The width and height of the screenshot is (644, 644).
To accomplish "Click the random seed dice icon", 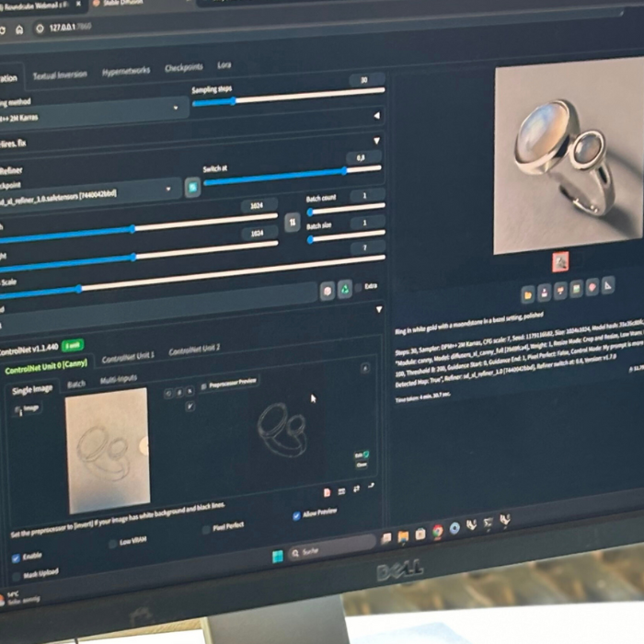I will pos(327,290).
